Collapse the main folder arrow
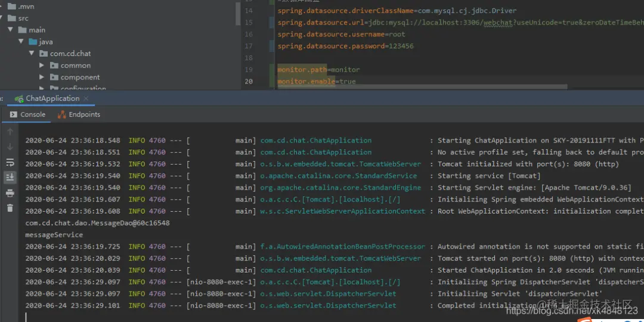Image resolution: width=644 pixels, height=322 pixels. [11, 30]
